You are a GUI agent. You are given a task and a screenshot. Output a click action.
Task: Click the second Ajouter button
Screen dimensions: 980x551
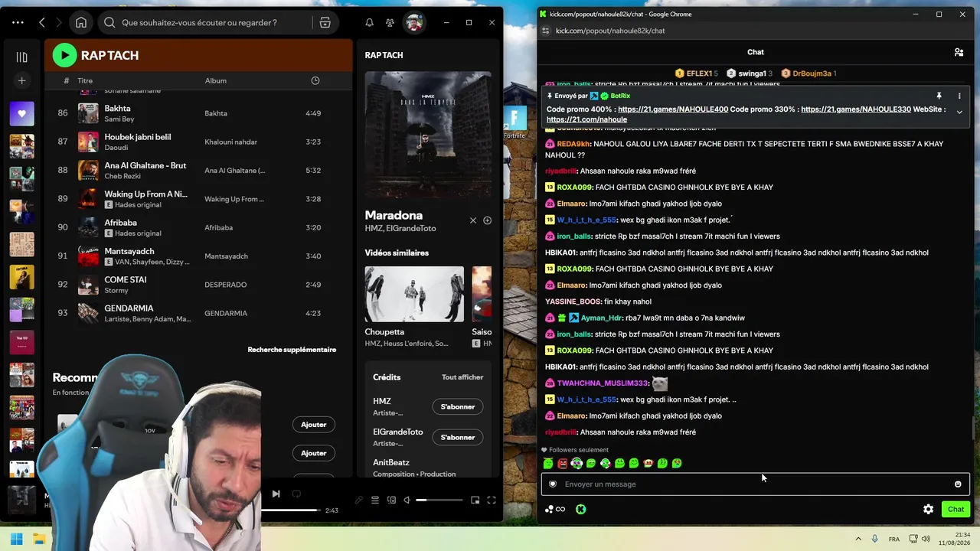(314, 453)
